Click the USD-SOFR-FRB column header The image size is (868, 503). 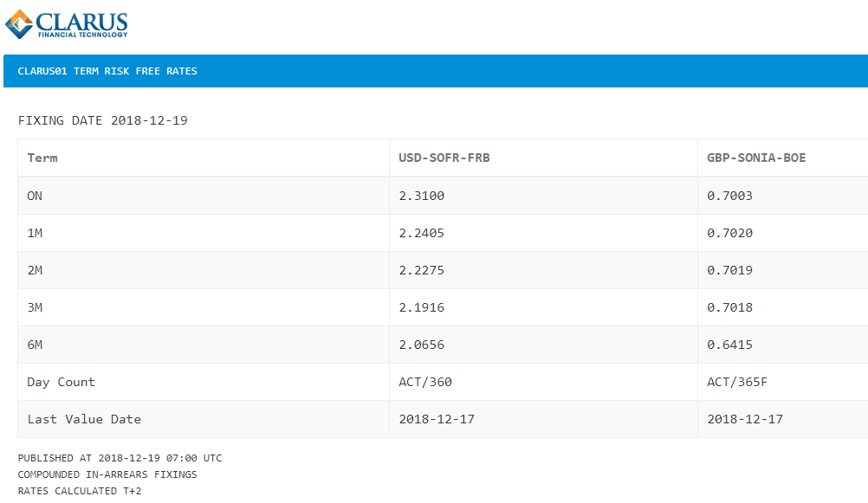(x=444, y=158)
